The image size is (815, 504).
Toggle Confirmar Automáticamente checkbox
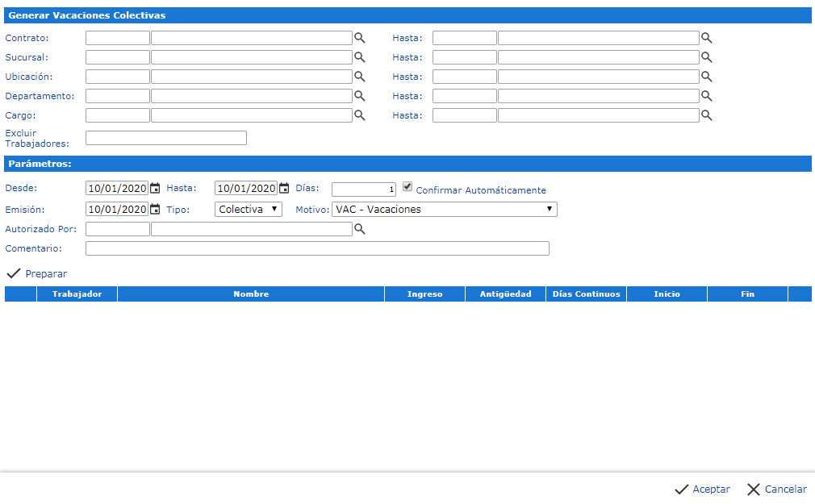pos(407,186)
